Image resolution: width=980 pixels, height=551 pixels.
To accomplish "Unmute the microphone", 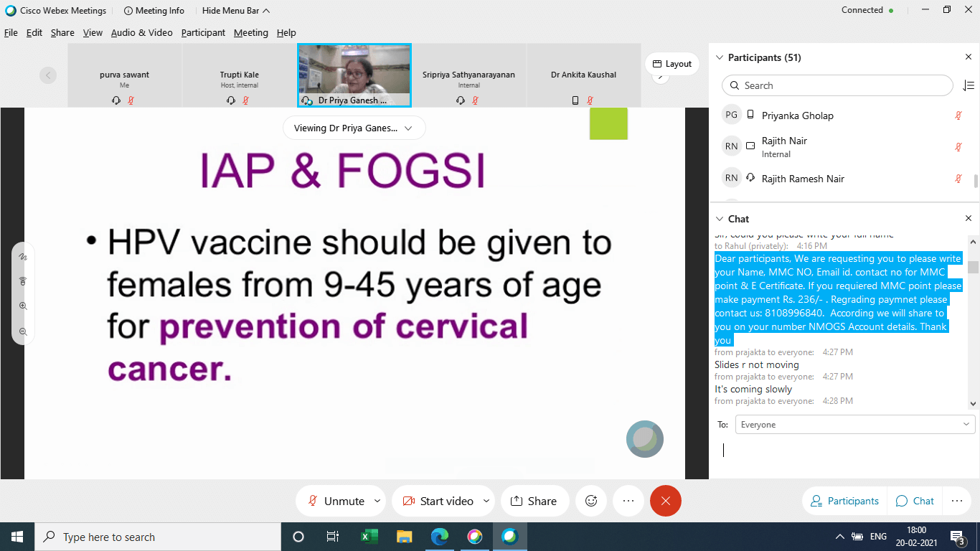I will pos(336,501).
